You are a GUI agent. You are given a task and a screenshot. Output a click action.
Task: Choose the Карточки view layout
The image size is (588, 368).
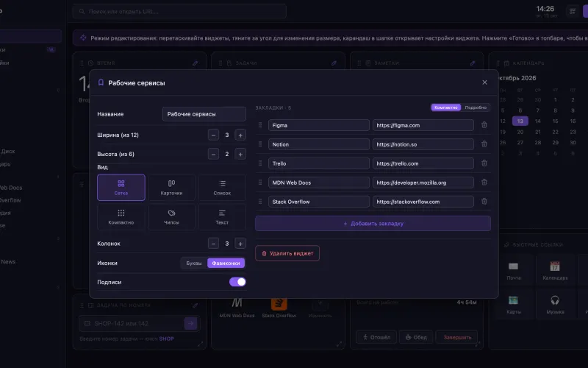[171, 188]
